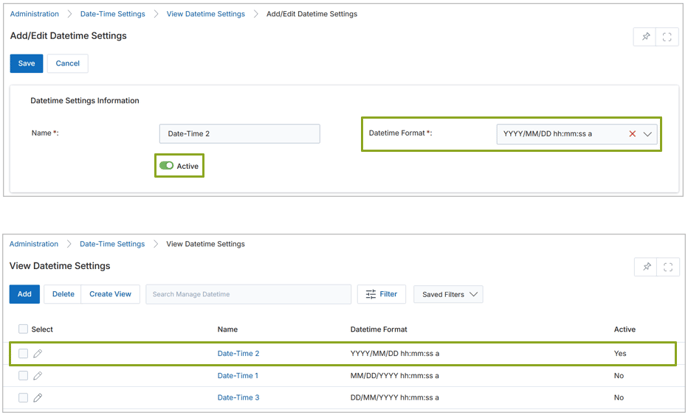Click the Cancel button
Image resolution: width=688 pixels, height=415 pixels.
[67, 63]
